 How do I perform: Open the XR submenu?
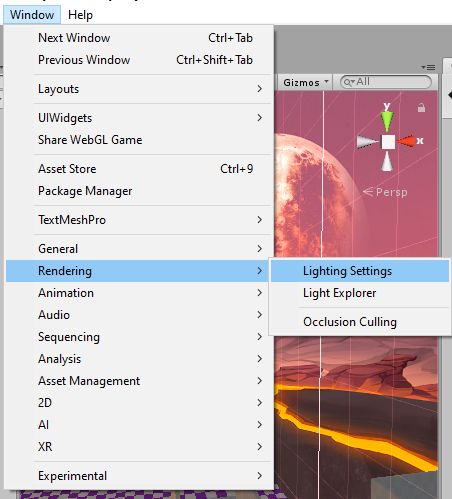point(139,447)
